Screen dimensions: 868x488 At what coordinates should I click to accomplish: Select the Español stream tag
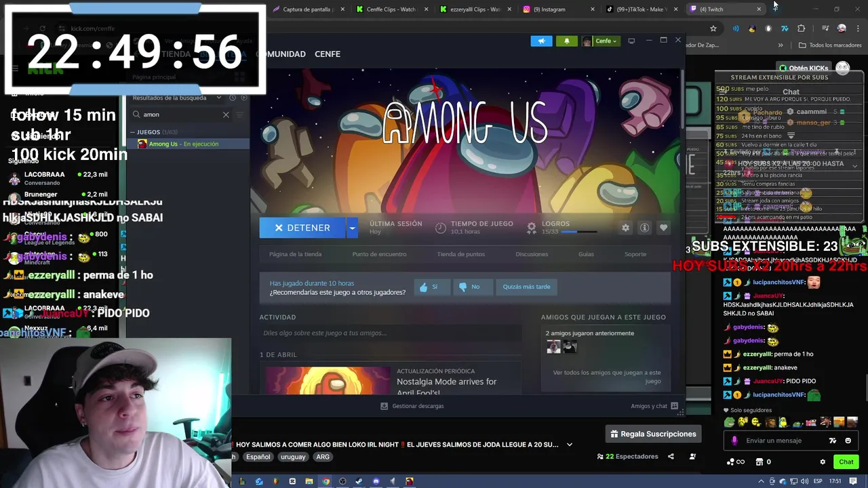[258, 457]
